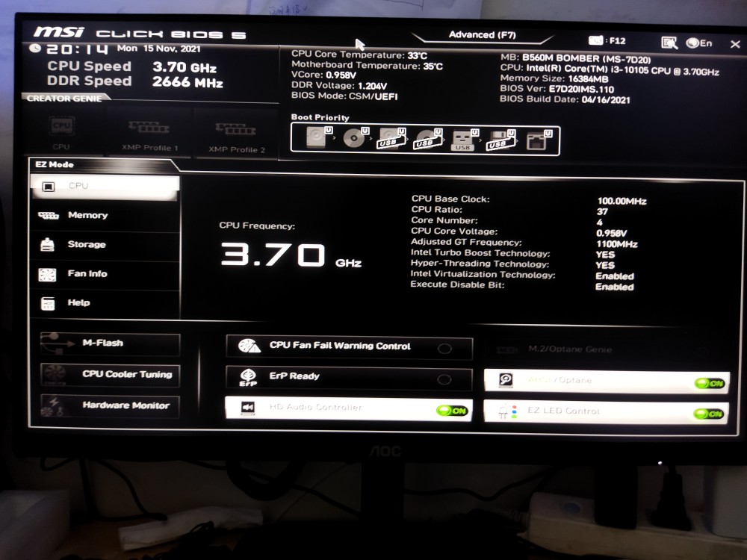Open the Memory section
Image resolution: width=747 pixels, height=560 pixels.
pos(105,216)
